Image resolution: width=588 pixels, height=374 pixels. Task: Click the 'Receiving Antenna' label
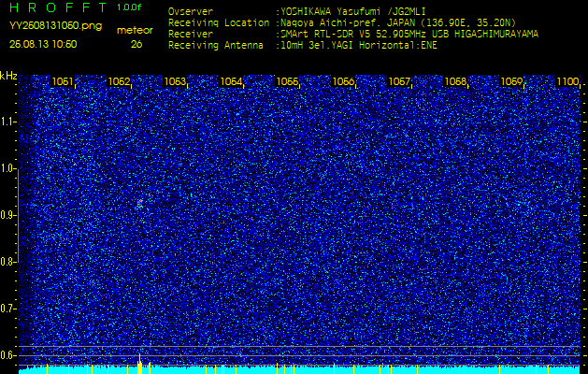216,46
